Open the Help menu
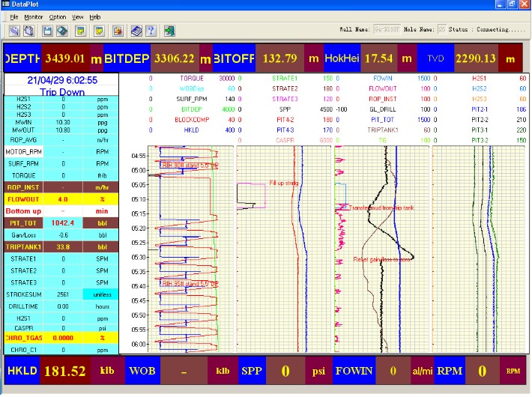The height and width of the screenshot is (397, 532). point(95,16)
